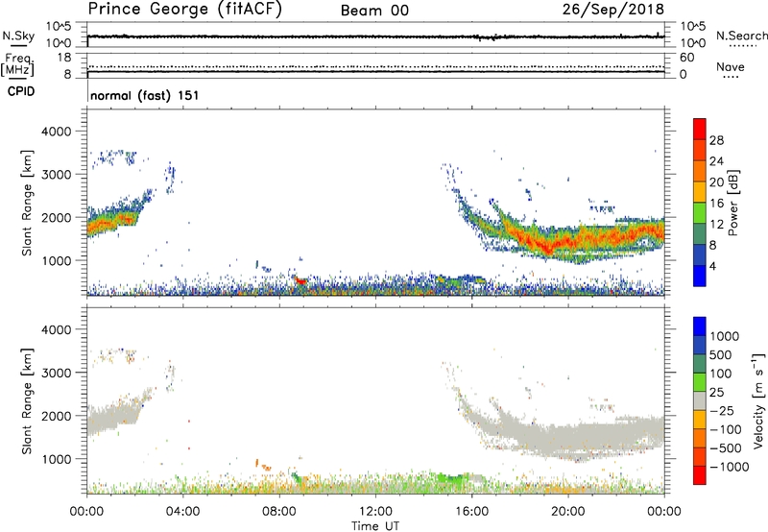Click the "Velocity [m s⁻¹]" color bar title

[x=758, y=400]
